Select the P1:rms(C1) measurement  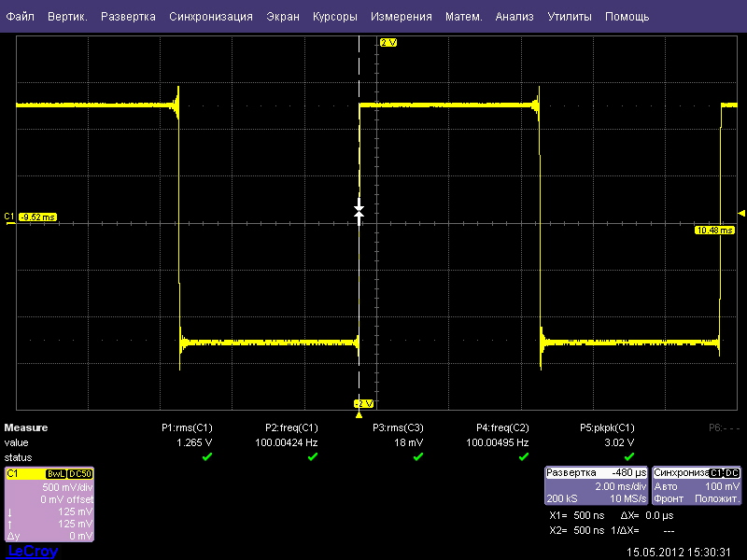point(188,427)
